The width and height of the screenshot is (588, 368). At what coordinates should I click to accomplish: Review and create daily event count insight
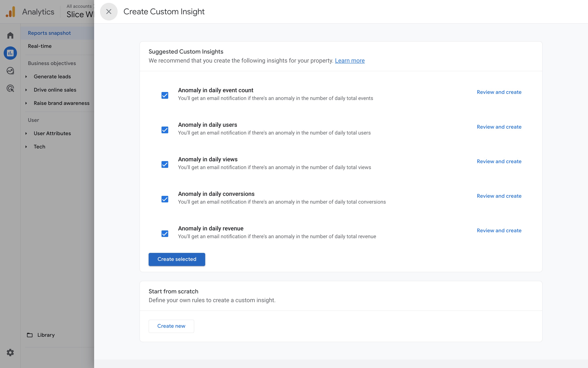tap(499, 92)
